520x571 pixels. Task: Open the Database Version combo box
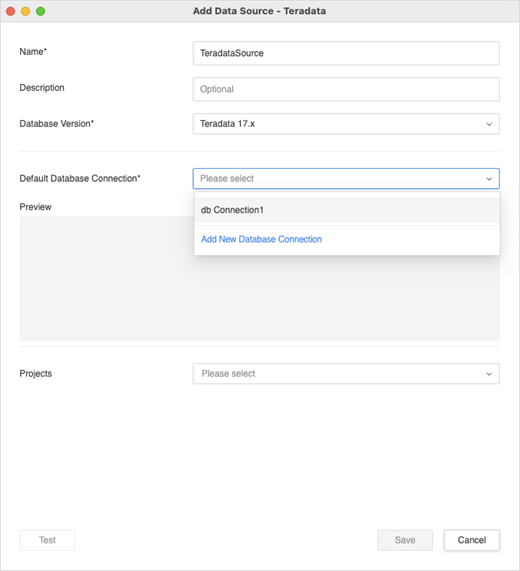346,124
